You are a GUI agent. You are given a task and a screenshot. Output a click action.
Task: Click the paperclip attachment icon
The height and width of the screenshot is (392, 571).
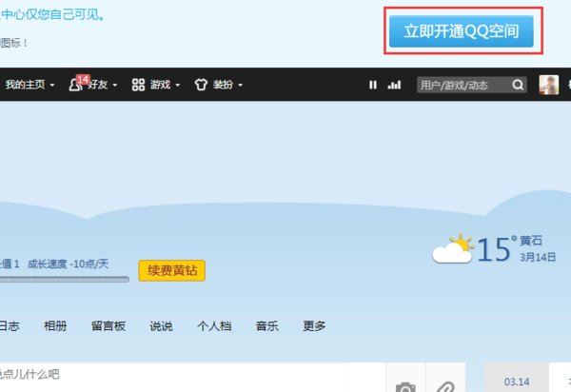click(445, 386)
